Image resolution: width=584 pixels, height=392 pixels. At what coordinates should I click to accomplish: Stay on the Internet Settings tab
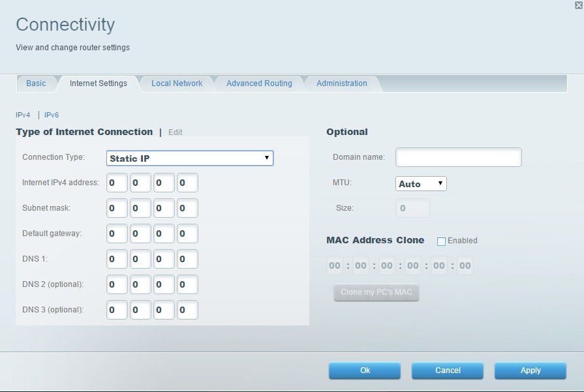pyautogui.click(x=98, y=83)
